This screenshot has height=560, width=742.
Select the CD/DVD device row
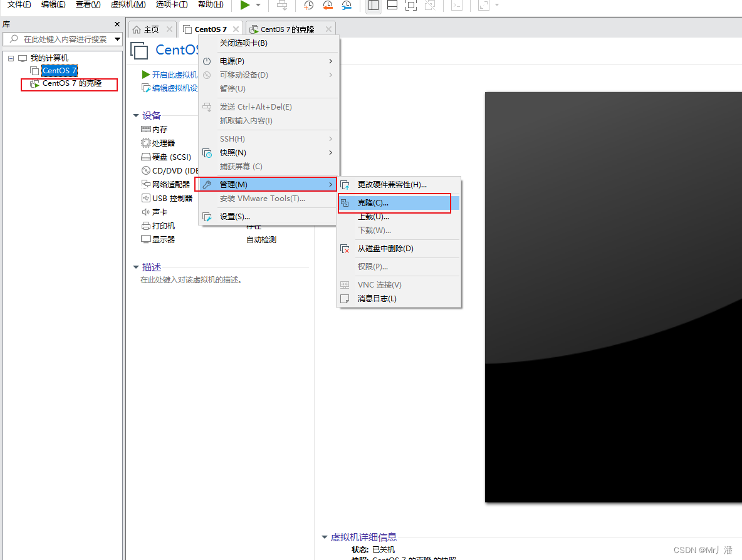coord(169,171)
